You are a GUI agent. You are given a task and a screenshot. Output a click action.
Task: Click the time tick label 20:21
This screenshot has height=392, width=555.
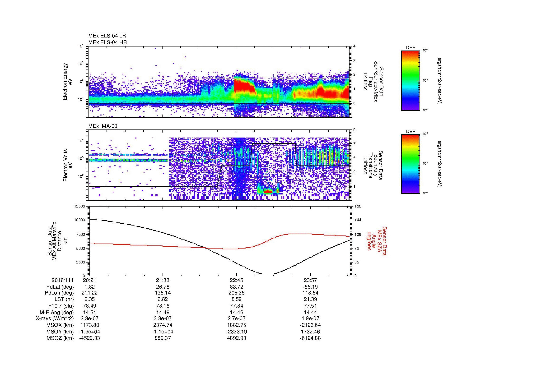click(x=90, y=280)
